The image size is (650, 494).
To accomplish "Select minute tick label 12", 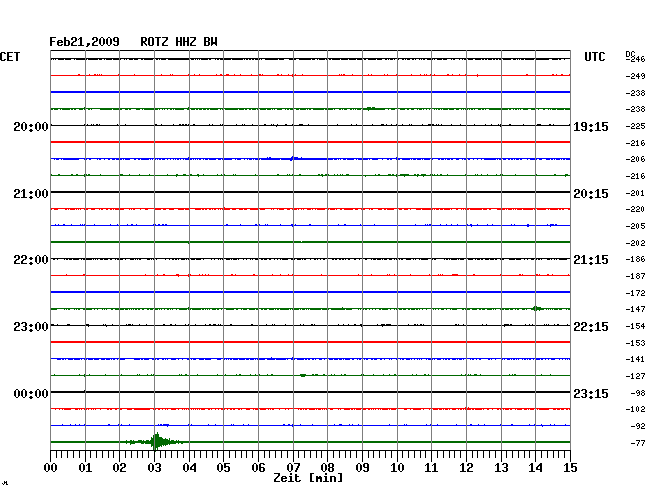I will 466,468.
